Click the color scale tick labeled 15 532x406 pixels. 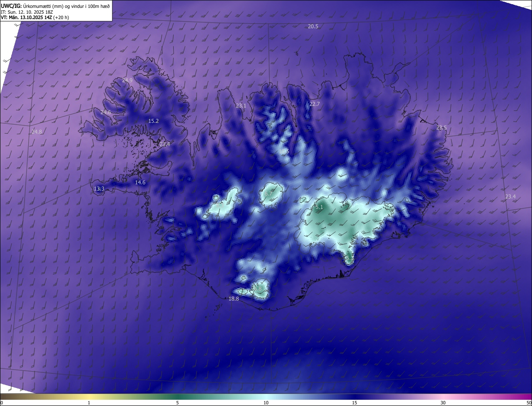[355, 403]
